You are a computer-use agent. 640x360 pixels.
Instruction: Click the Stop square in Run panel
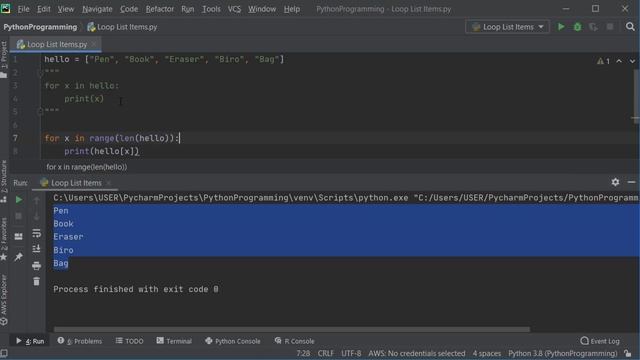19,216
